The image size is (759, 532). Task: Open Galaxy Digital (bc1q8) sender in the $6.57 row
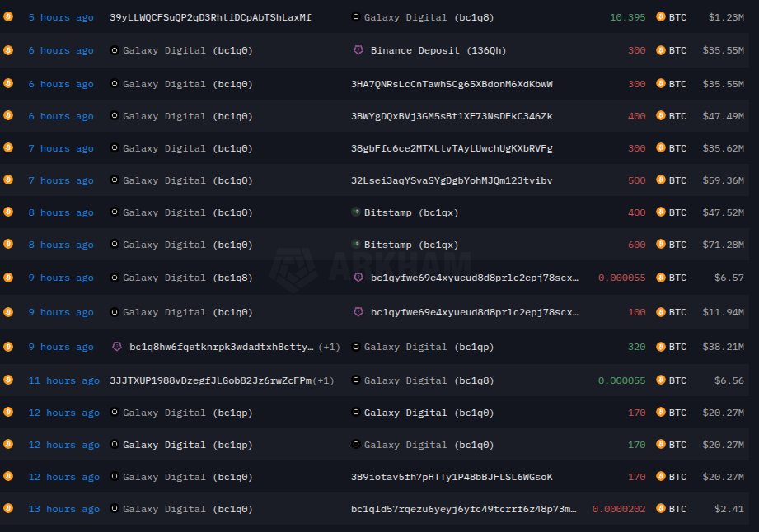(x=188, y=278)
